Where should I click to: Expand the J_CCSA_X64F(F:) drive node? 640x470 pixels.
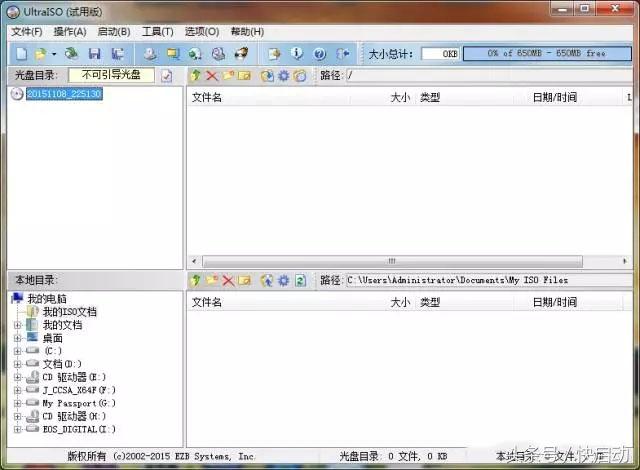pos(17,390)
